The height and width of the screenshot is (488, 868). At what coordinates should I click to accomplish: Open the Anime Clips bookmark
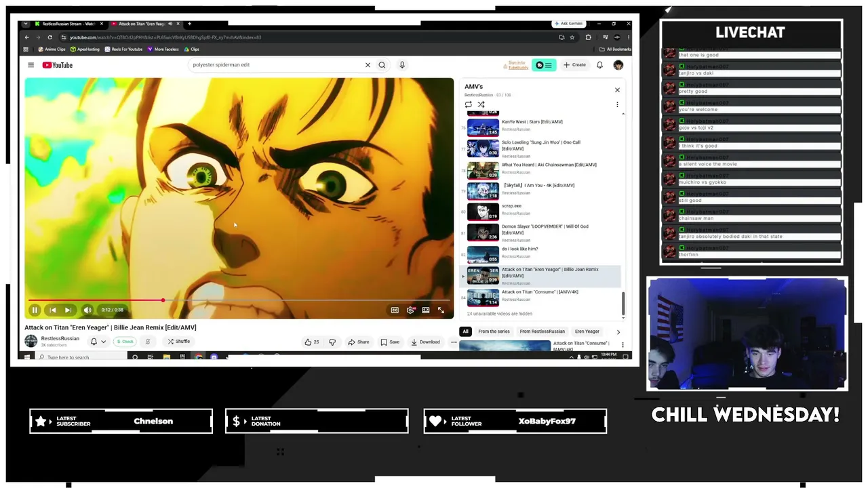(x=52, y=49)
